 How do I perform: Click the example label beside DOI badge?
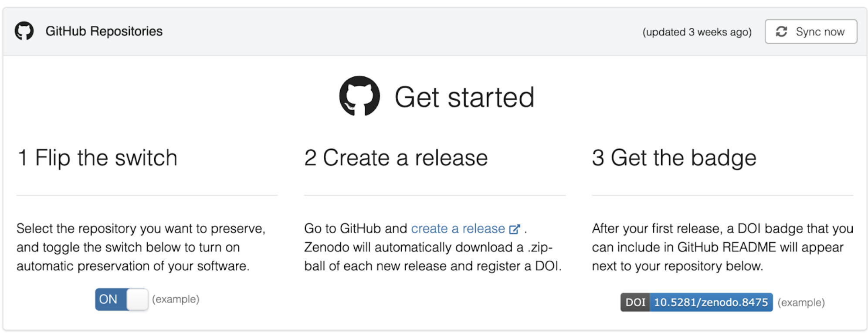[x=801, y=302]
